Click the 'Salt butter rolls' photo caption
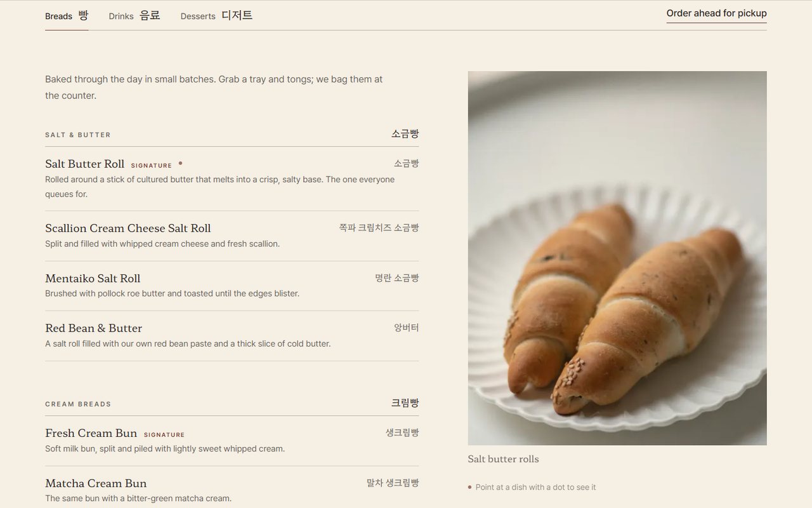The height and width of the screenshot is (508, 812). coord(503,459)
